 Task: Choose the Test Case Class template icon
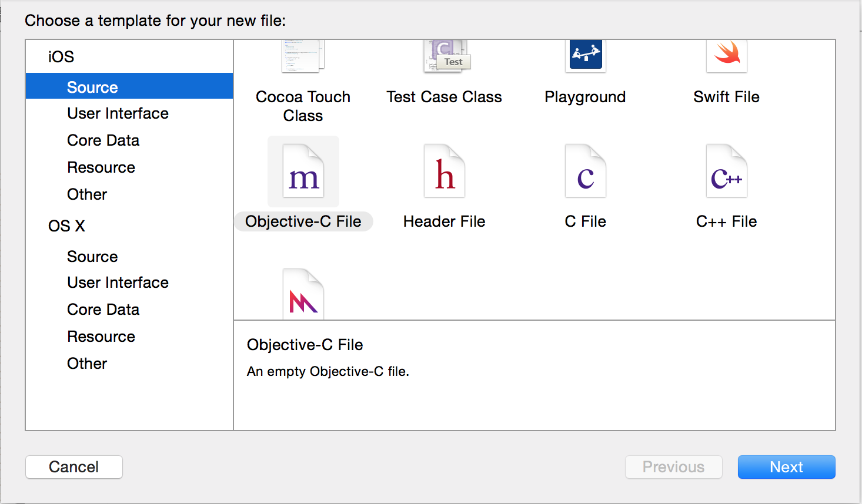point(447,56)
